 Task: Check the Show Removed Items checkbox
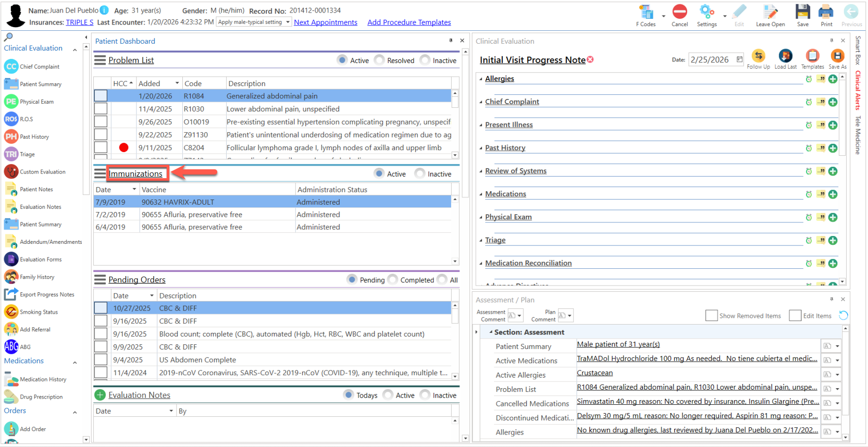[711, 316]
